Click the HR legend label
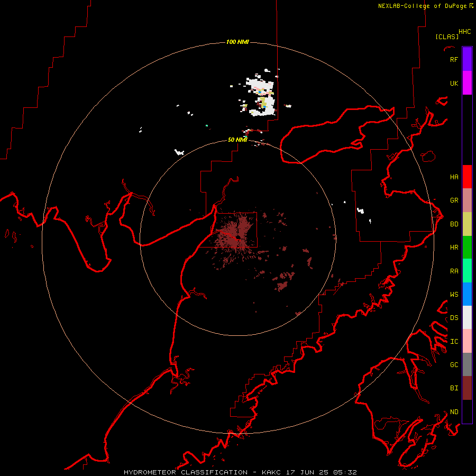The width and height of the screenshot is (476, 476). (454, 248)
